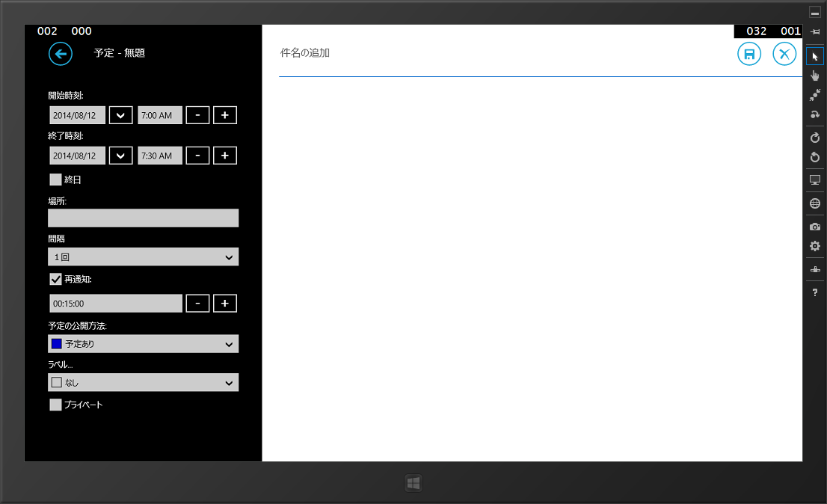The height and width of the screenshot is (504, 827).
Task: Open the simulator location globe icon
Action: [815, 203]
